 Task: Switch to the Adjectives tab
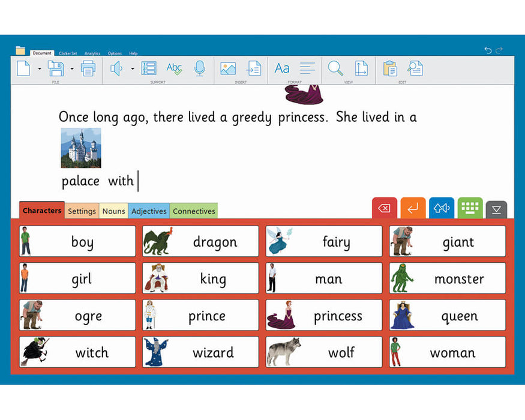[149, 211]
